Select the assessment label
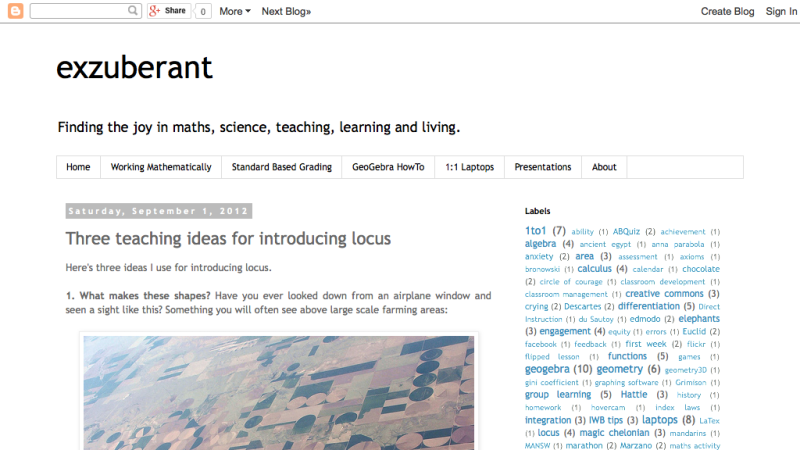 point(638,257)
